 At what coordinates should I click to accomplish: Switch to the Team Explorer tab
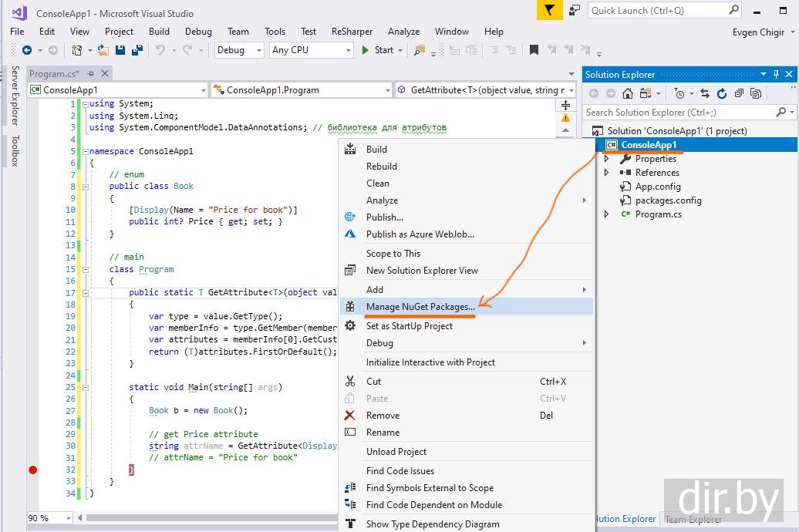(693, 519)
